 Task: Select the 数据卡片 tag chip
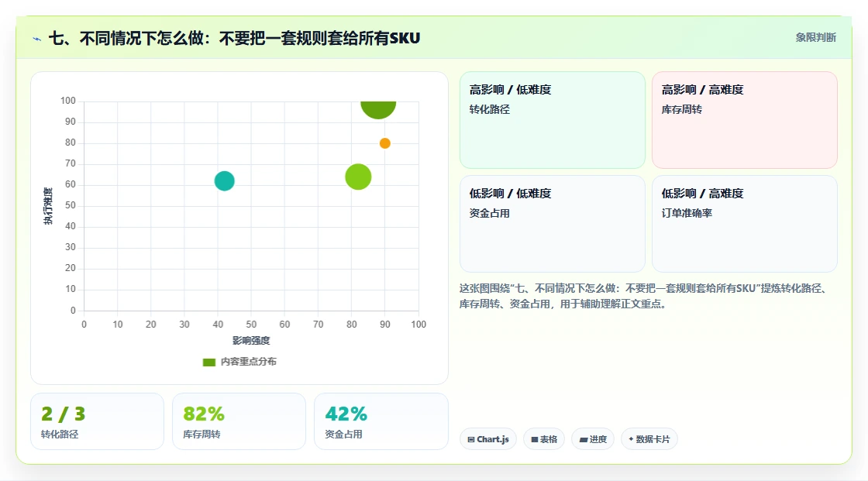[x=649, y=439]
